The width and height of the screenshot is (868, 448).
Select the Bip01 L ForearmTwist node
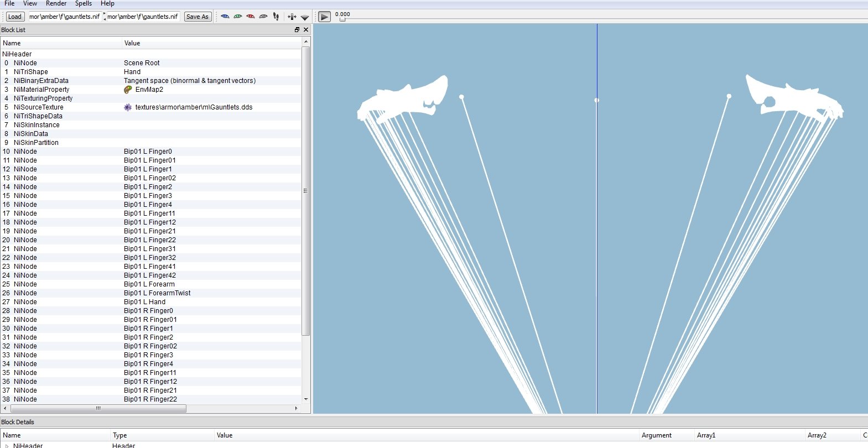coord(151,293)
